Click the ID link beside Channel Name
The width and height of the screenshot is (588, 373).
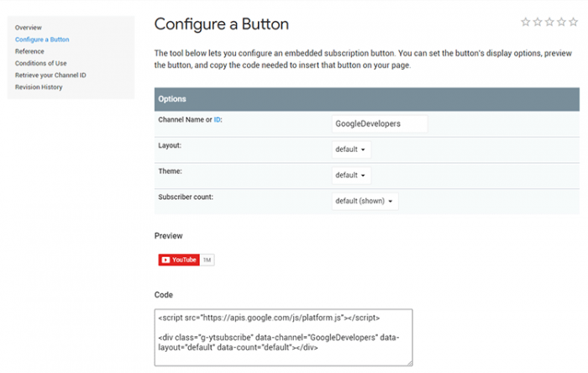tap(217, 119)
